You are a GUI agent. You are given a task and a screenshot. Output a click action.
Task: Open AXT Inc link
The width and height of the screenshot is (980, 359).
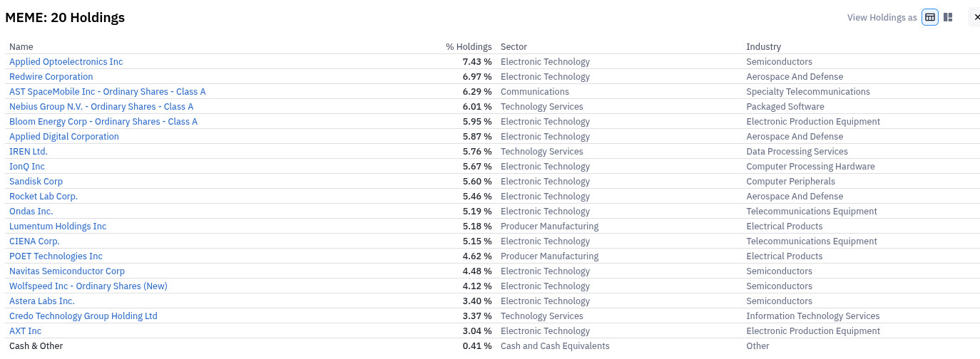(x=25, y=331)
